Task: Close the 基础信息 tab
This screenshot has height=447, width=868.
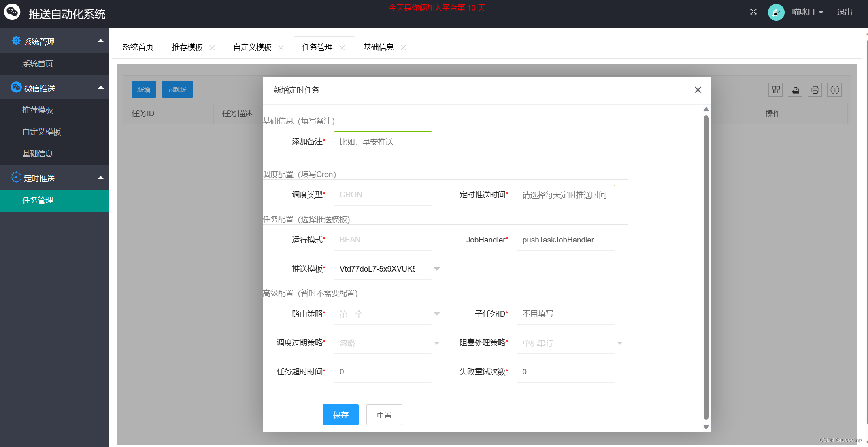Action: (x=403, y=48)
